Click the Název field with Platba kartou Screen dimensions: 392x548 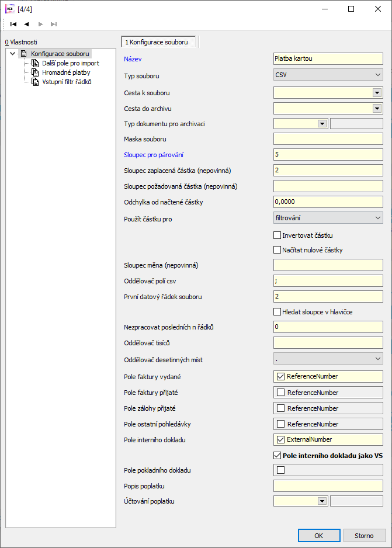[x=328, y=58]
